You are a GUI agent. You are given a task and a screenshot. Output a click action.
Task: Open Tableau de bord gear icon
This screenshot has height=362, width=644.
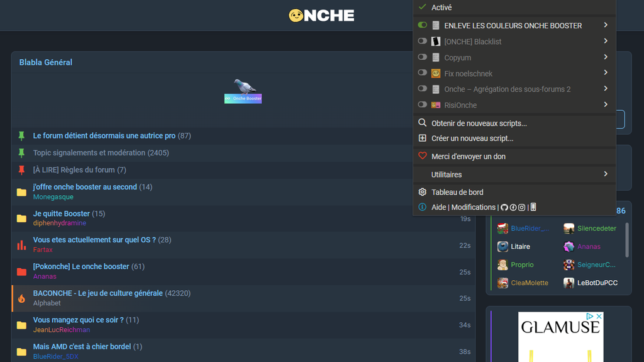coord(423,192)
